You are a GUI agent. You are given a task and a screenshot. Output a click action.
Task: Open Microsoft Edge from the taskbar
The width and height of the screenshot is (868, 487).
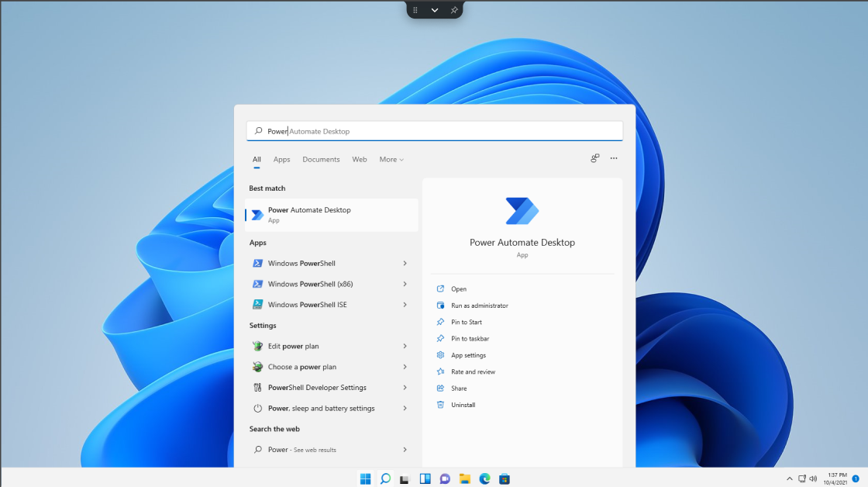click(x=484, y=478)
